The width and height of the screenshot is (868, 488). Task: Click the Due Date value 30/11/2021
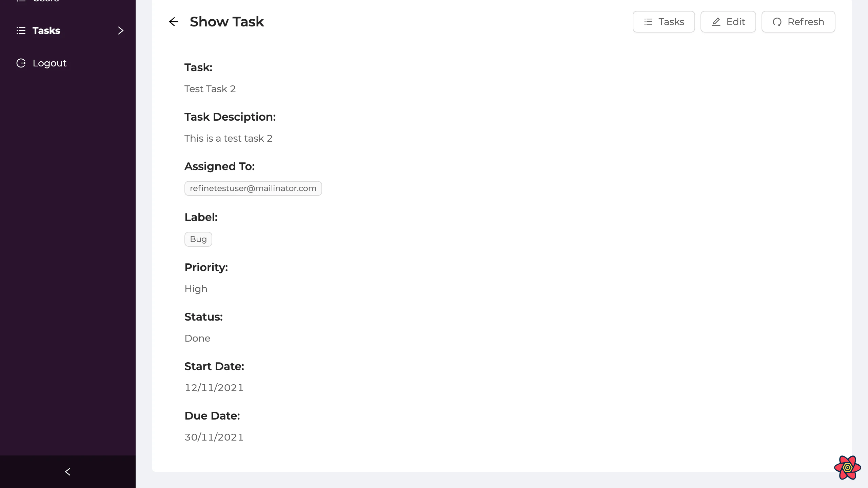(214, 437)
